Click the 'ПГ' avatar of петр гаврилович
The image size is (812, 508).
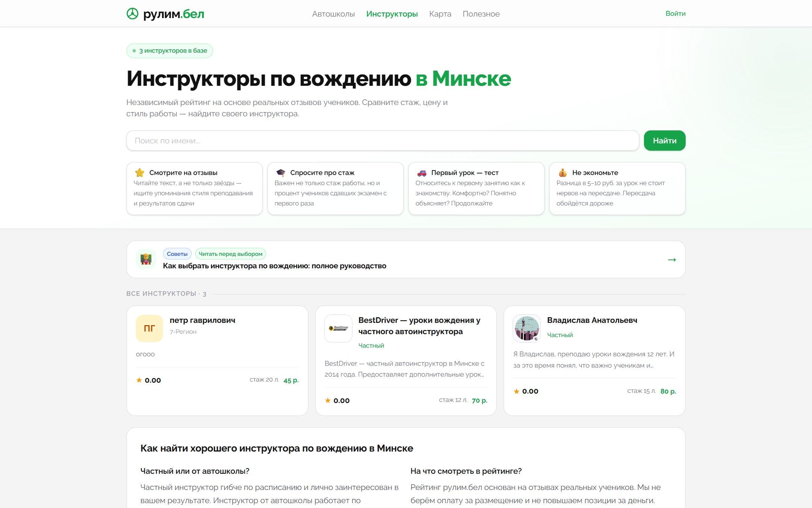[149, 329]
